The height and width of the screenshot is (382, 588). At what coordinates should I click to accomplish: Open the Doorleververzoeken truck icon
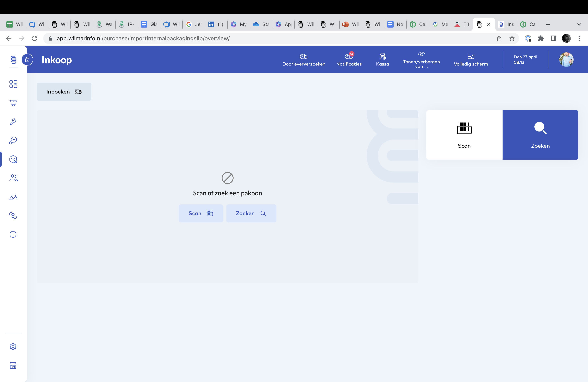(x=304, y=56)
